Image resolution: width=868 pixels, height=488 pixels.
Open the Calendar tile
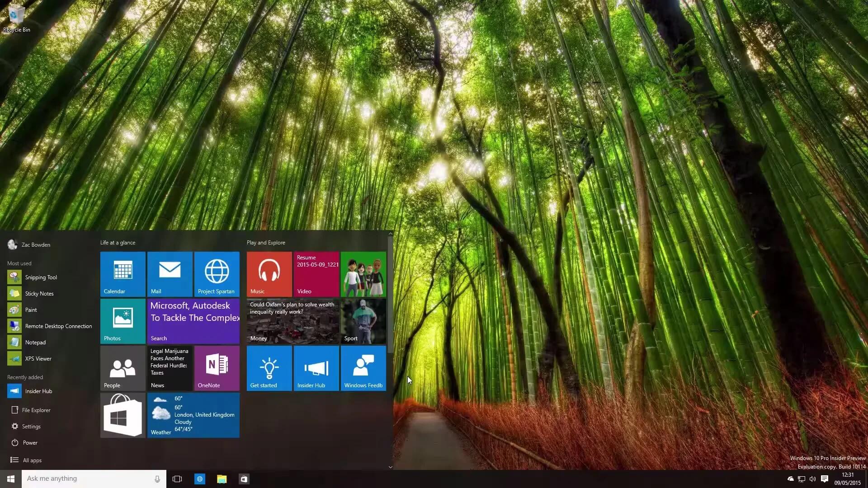pos(123,274)
